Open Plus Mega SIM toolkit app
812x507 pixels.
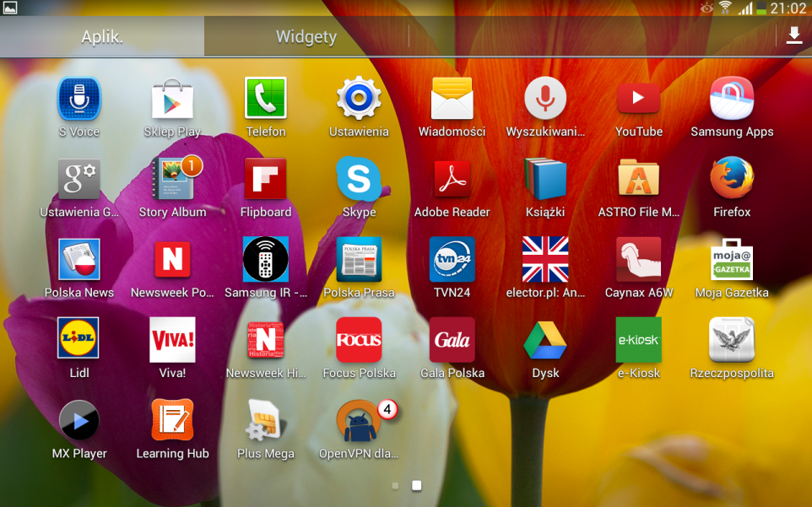coord(264,420)
